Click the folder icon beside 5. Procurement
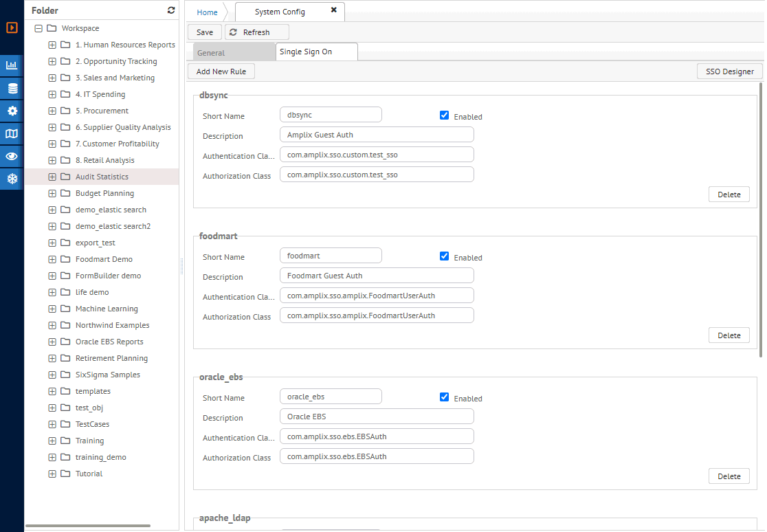Image resolution: width=767 pixels, height=532 pixels. tap(65, 111)
